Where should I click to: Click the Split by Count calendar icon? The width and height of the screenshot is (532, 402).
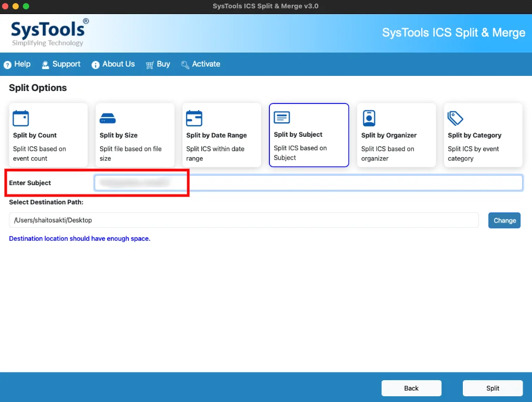tap(21, 119)
